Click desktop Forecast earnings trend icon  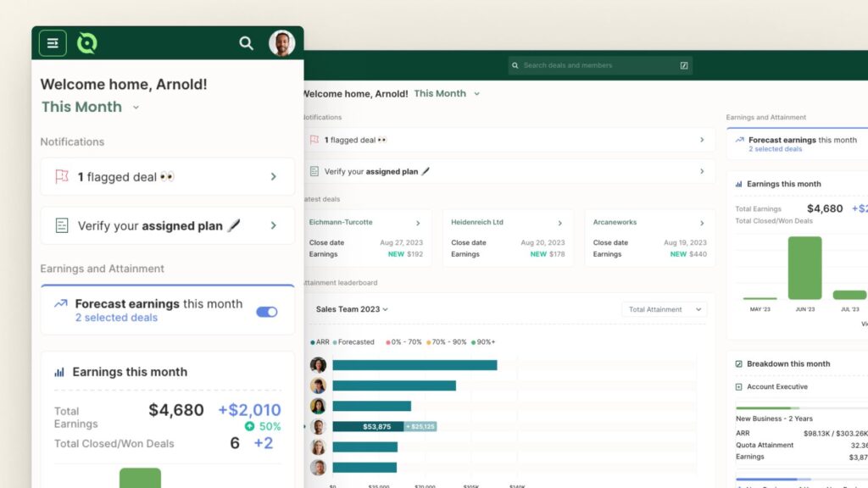coord(739,140)
